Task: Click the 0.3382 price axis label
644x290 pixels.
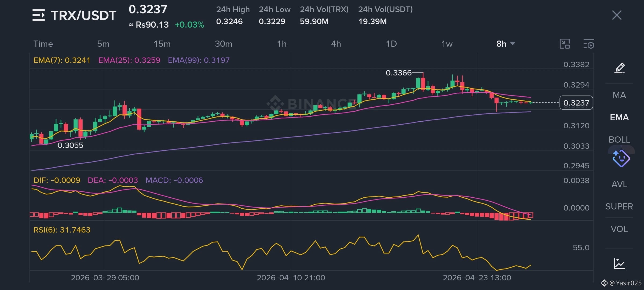Action: pyautogui.click(x=576, y=64)
